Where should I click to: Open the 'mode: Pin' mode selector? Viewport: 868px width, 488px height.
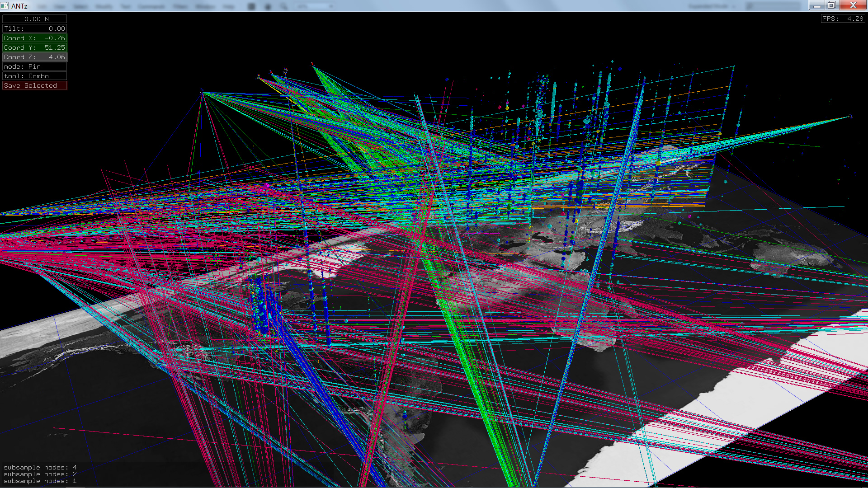(35, 66)
